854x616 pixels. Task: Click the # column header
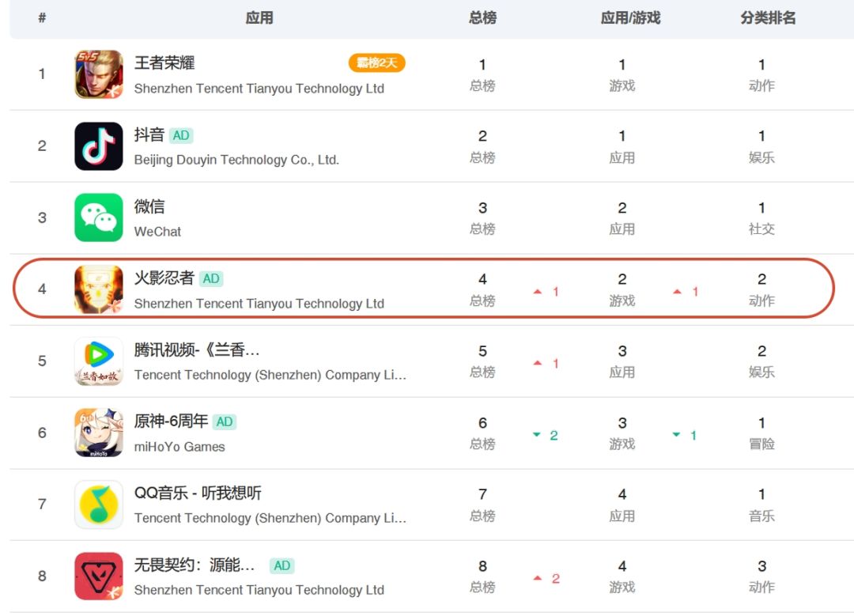coord(42,18)
